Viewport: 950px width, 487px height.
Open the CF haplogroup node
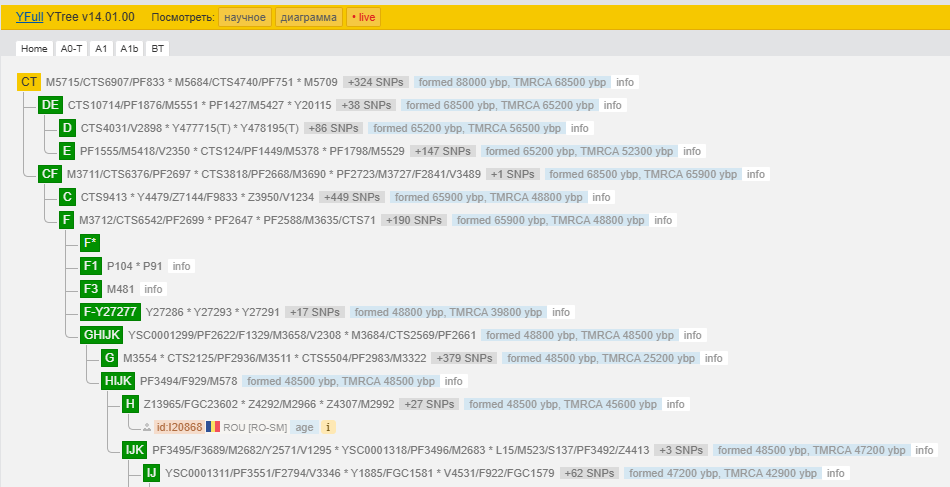click(x=50, y=174)
